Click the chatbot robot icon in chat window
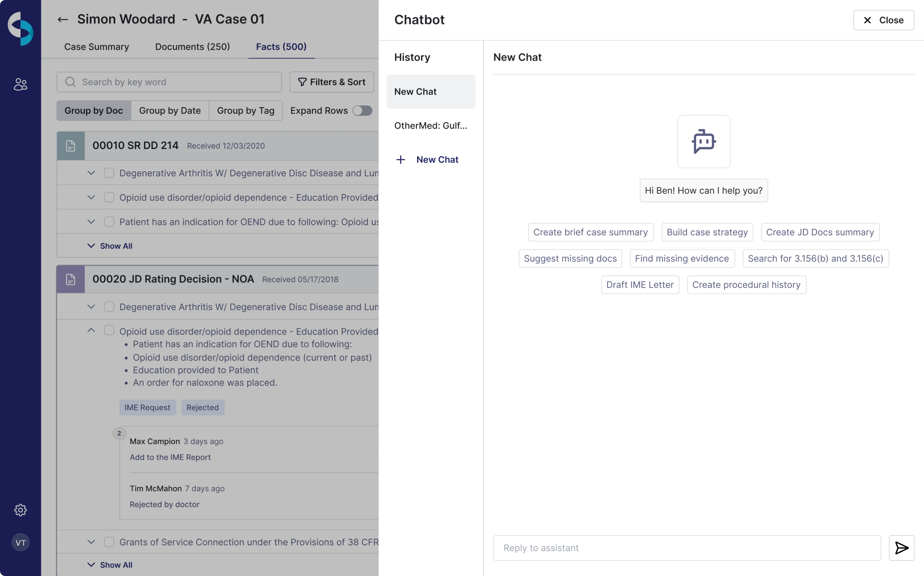The width and height of the screenshot is (924, 576). click(x=703, y=141)
